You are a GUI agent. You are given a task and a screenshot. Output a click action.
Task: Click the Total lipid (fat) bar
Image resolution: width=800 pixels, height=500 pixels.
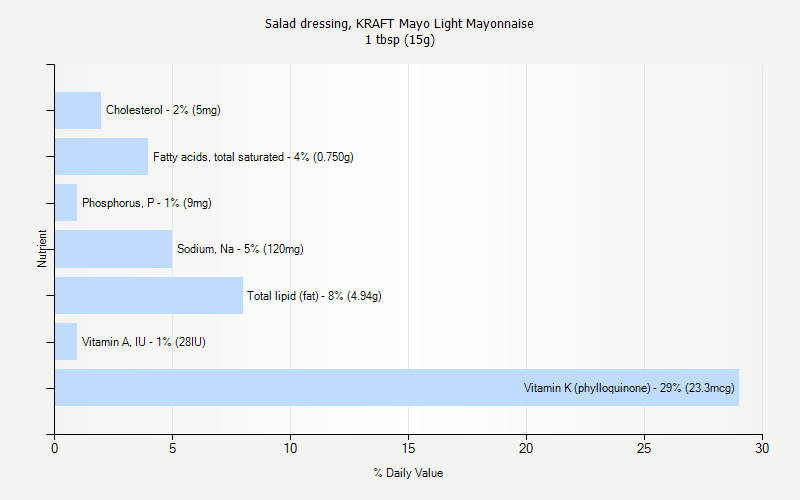click(x=149, y=295)
